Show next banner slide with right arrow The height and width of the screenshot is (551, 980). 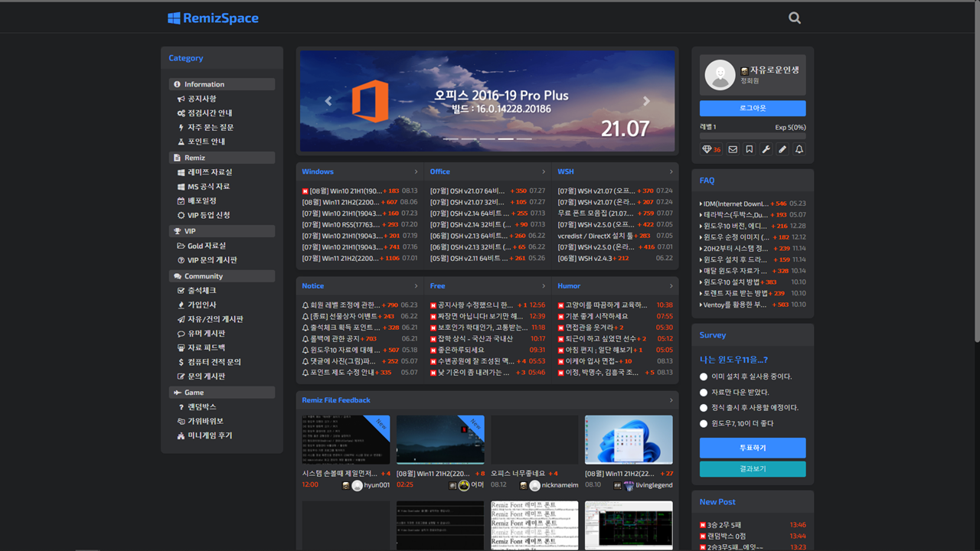(646, 101)
